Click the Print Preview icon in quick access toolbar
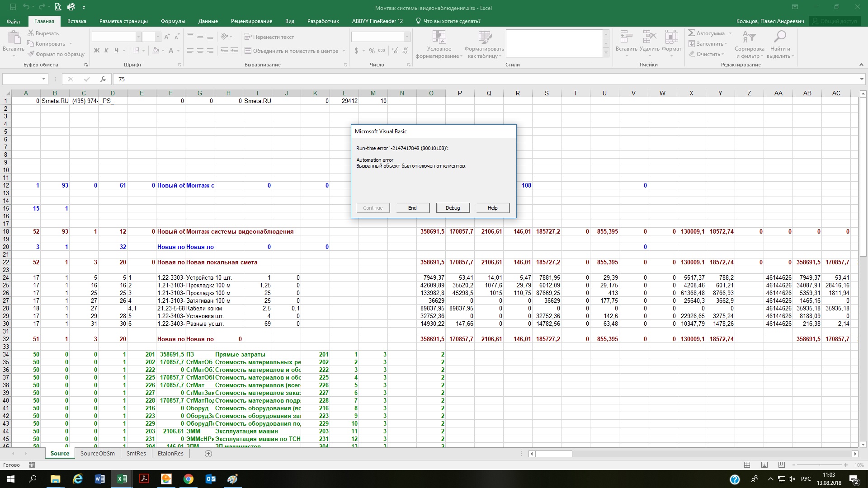Screen dimensions: 868x488 58,7
